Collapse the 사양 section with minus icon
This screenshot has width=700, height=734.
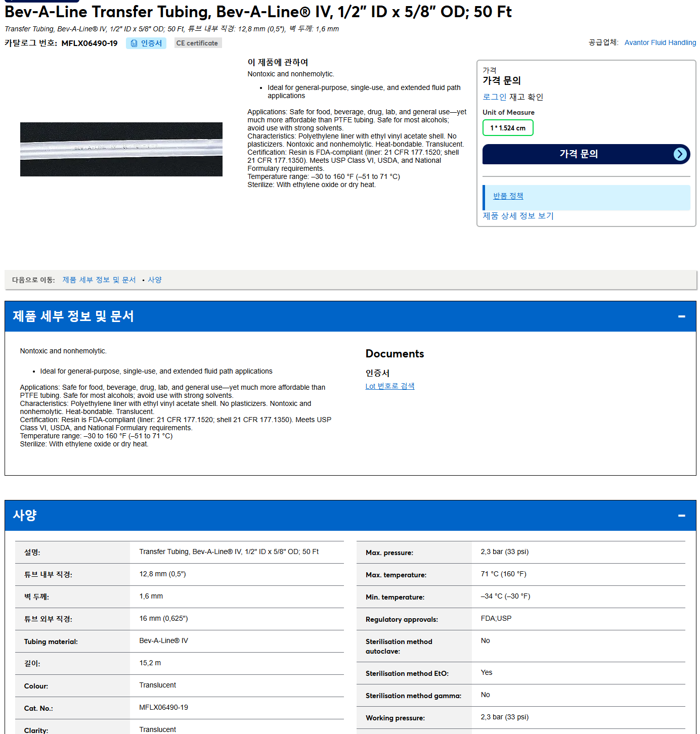pyautogui.click(x=681, y=516)
